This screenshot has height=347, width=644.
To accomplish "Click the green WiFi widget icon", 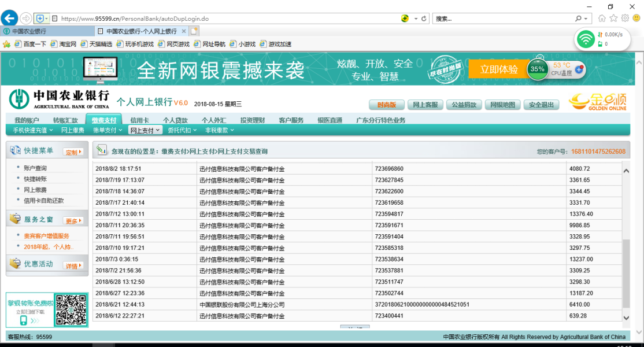I will 586,39.
